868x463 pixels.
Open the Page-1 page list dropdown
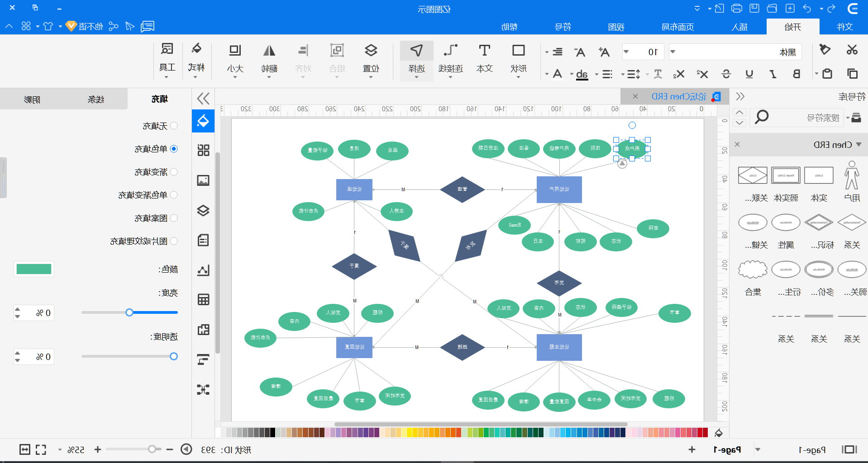pyautogui.click(x=758, y=450)
